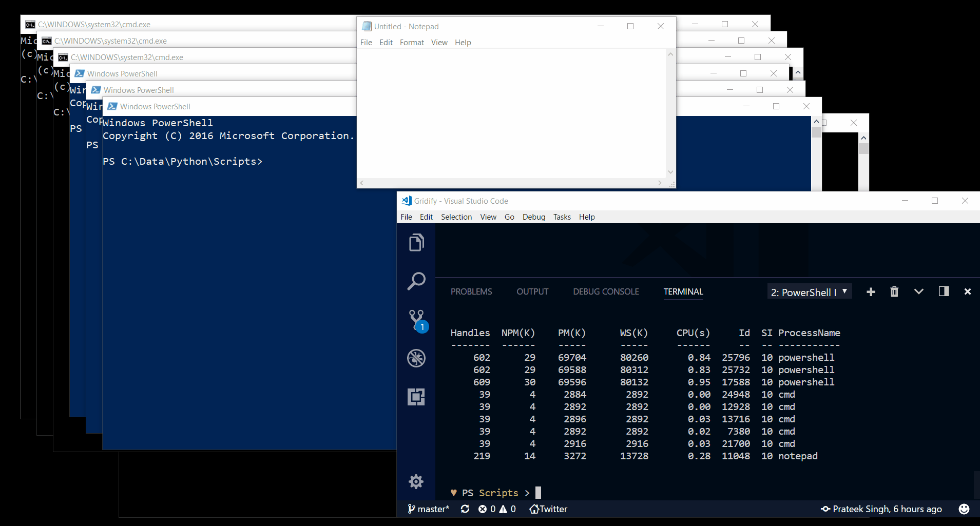Click the cmd row with Id 7380

(623, 432)
